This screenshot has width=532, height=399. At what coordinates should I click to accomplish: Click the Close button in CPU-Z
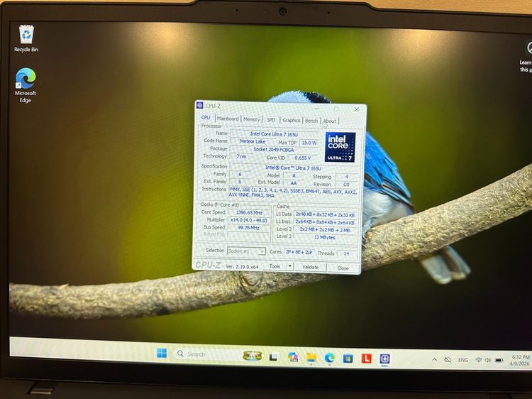pos(343,268)
